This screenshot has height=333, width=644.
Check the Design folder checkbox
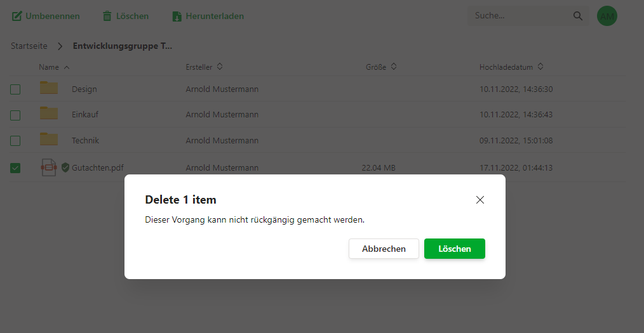pyautogui.click(x=15, y=89)
